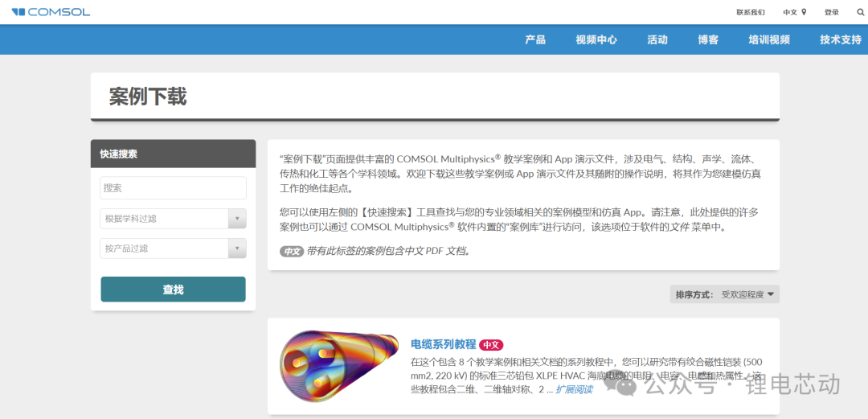This screenshot has height=419, width=868.
Task: Click the red 中文 badge next to 电缆系列教程
Action: [491, 345]
